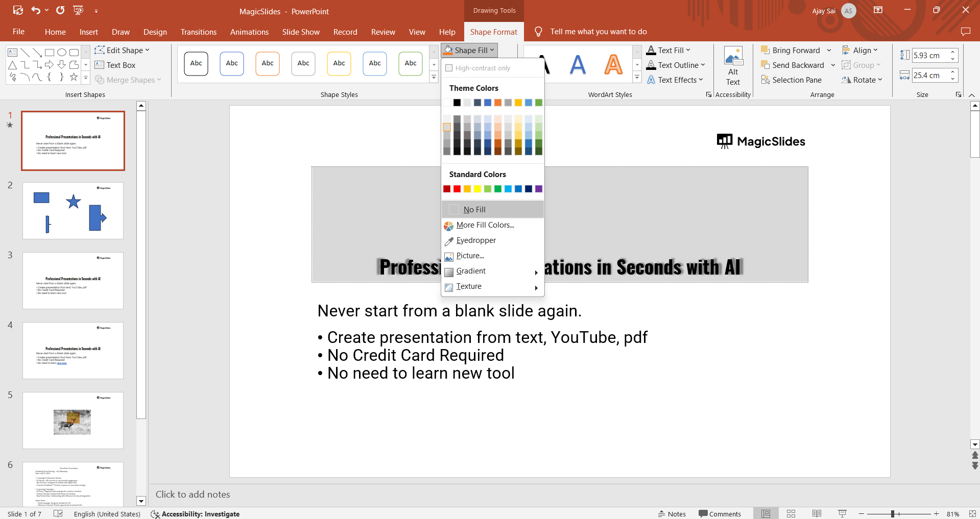Collapse the ribbon with the caret
980x519 pixels.
(971, 95)
